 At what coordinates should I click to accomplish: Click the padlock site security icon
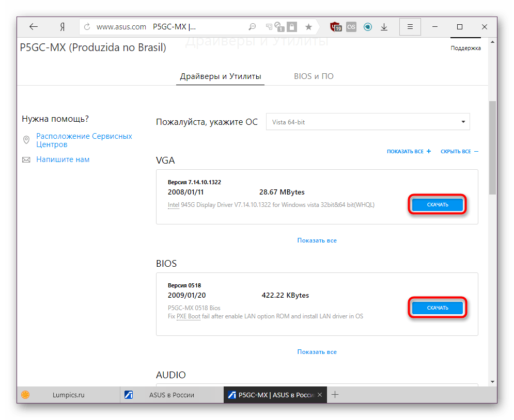[292, 27]
